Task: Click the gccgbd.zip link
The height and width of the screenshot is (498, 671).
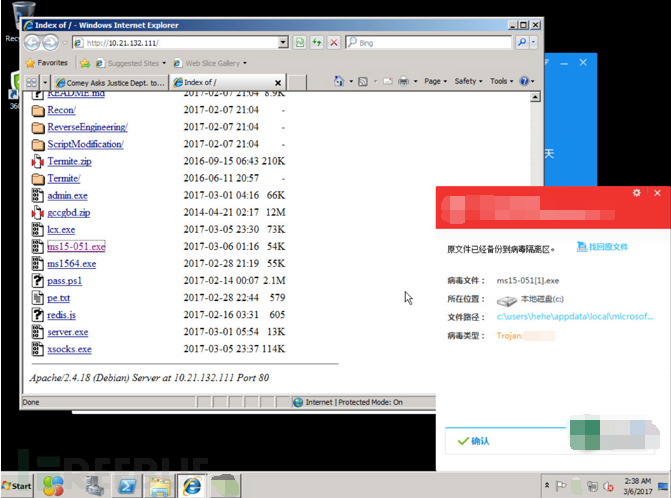Action: pyautogui.click(x=69, y=213)
